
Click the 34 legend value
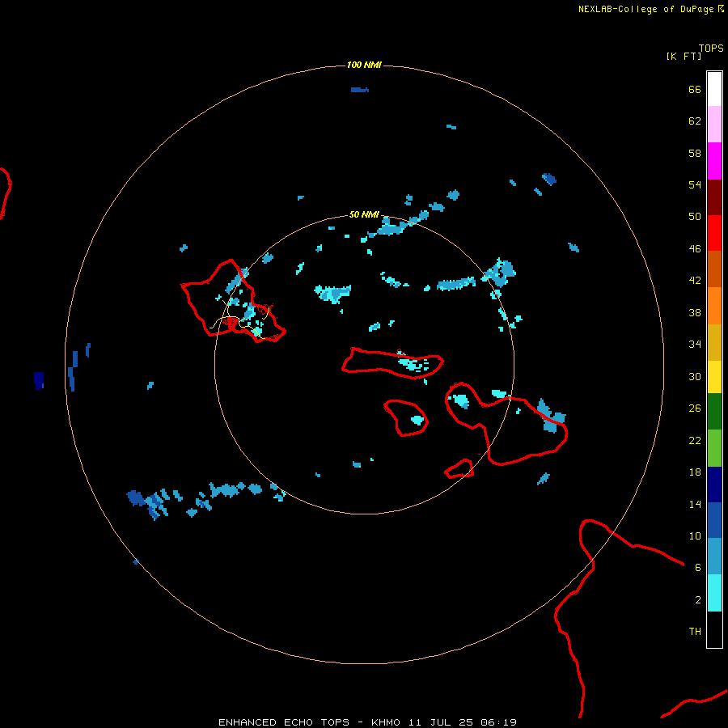click(x=695, y=345)
